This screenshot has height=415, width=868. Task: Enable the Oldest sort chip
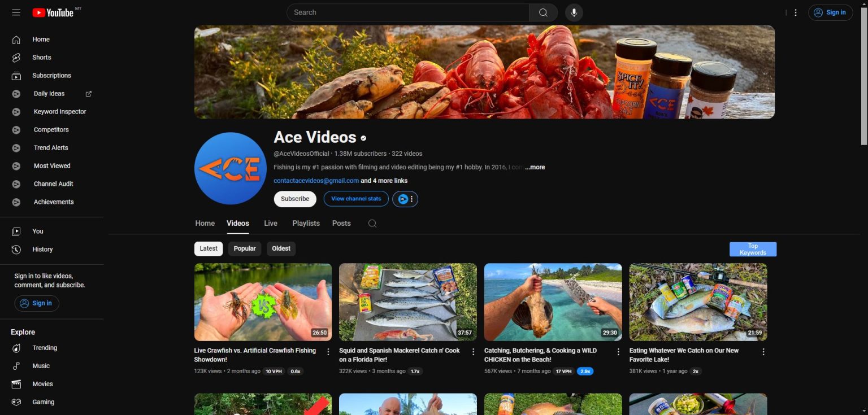pyautogui.click(x=281, y=248)
